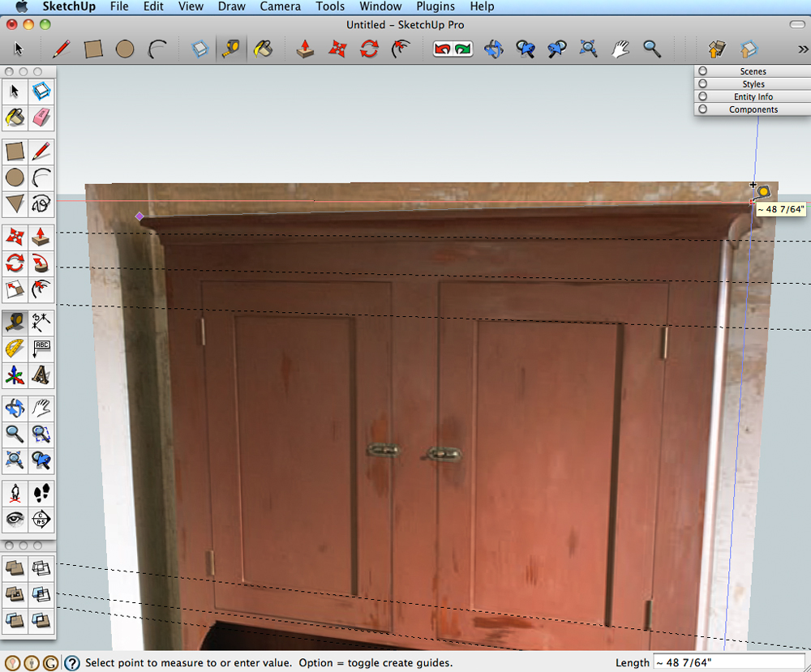Viewport: 811px width, 672px height.
Task: Activate the Section Plane tool
Action: pos(41,518)
